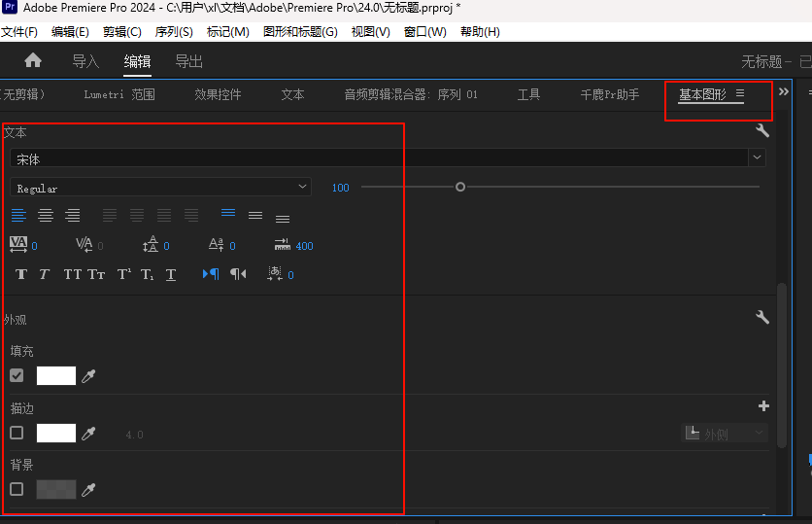The height and width of the screenshot is (524, 812).
Task: Click the background color swatch
Action: (x=56, y=489)
